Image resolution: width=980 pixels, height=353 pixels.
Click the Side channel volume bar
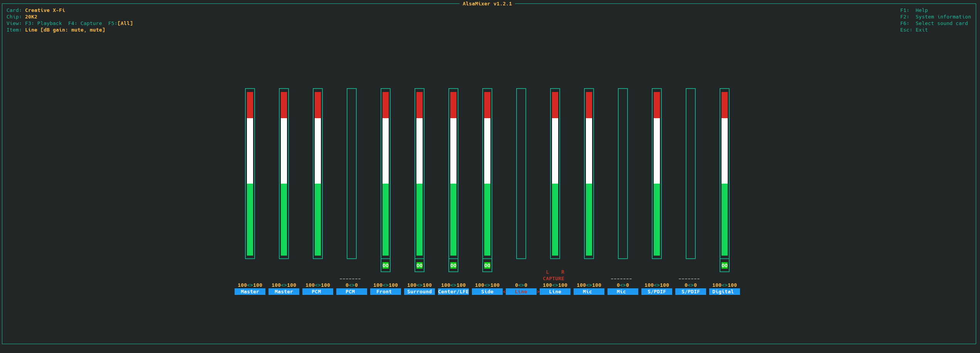pos(487,174)
